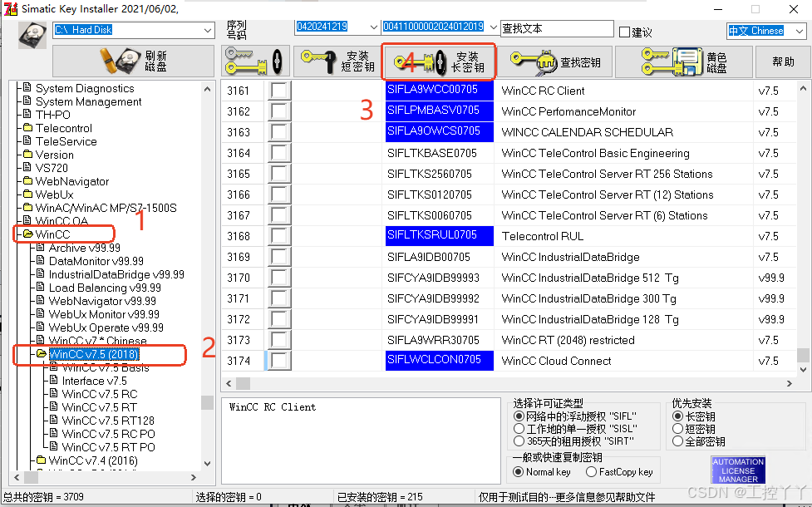Click Install Short Key (安装短密钥) button
812x507 pixels.
(x=337, y=62)
